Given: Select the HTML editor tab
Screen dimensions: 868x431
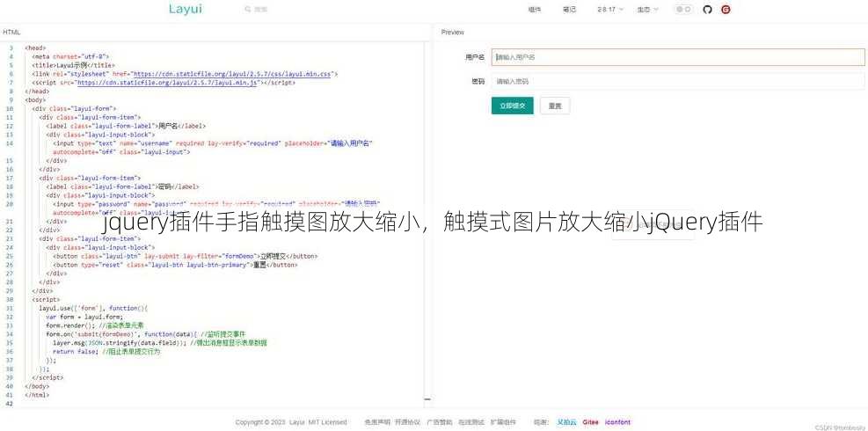Looking at the screenshot, I should tap(11, 33).
